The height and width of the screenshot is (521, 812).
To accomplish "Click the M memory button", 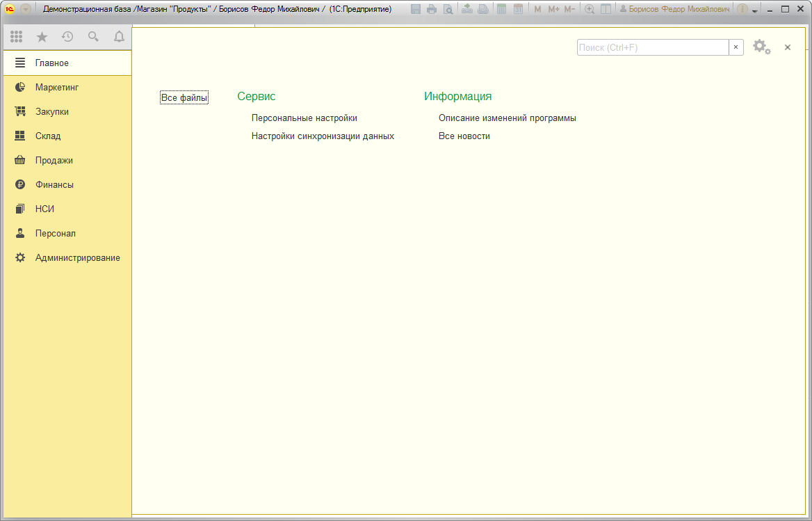I will click(x=537, y=9).
